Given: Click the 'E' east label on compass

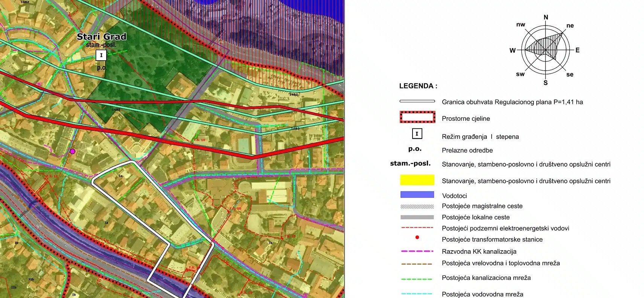Looking at the screenshot, I should tap(577, 50).
